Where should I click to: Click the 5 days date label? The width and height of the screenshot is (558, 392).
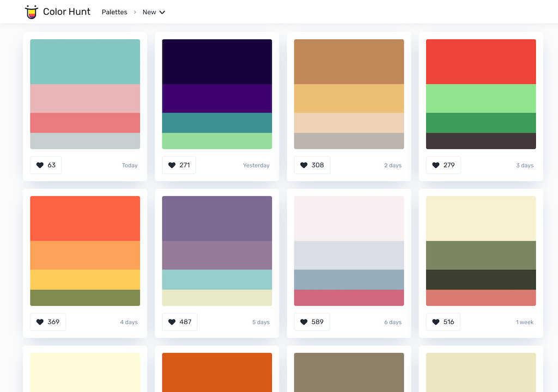coord(261,322)
